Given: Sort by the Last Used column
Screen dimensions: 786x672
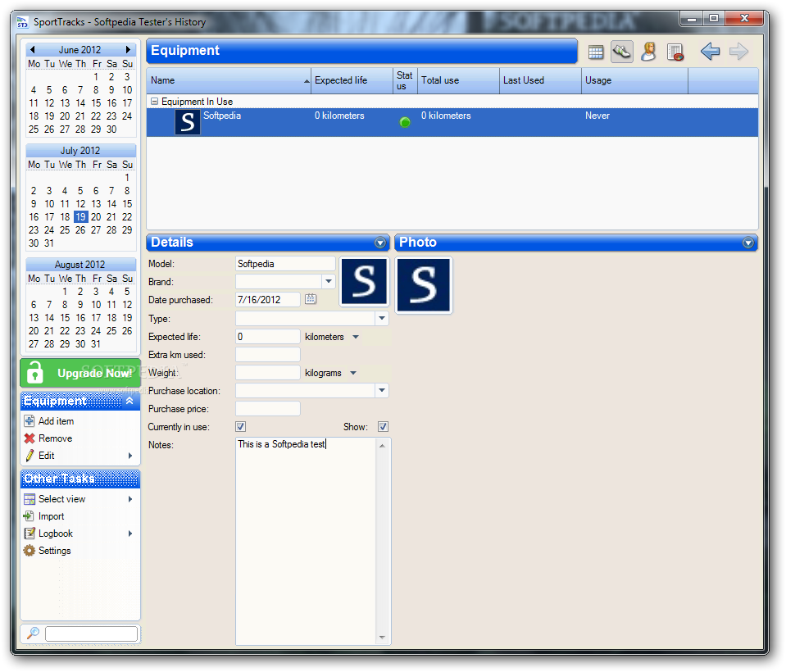Looking at the screenshot, I should coord(540,80).
